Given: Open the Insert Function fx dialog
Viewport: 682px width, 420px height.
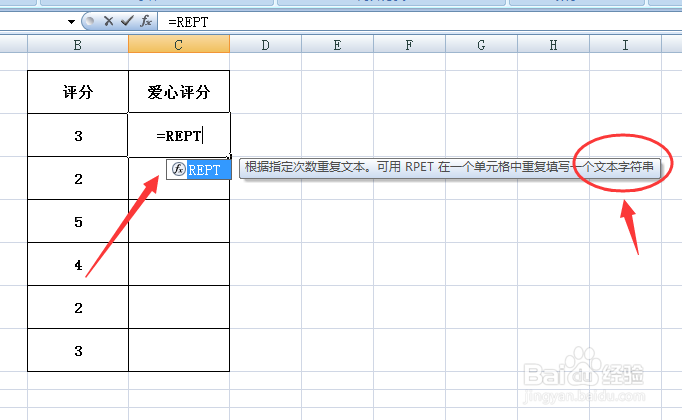Looking at the screenshot, I should [146, 21].
